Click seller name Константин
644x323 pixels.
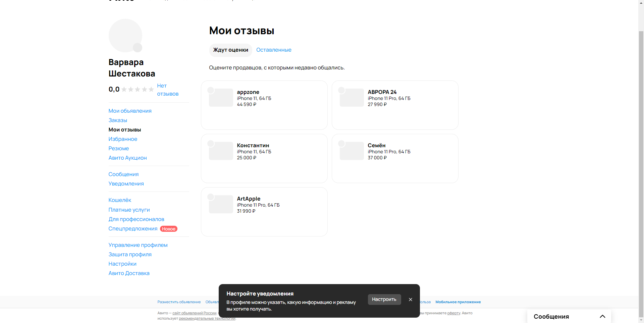(253, 145)
